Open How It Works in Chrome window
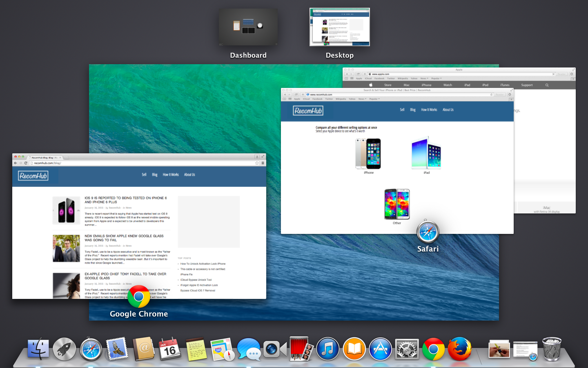Image resolution: width=588 pixels, height=368 pixels. (x=171, y=175)
